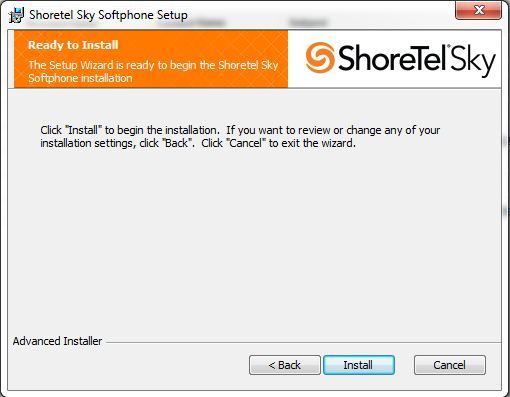510x397 pixels.
Task: Click the quoted word Back in the instructions
Action: [177, 143]
